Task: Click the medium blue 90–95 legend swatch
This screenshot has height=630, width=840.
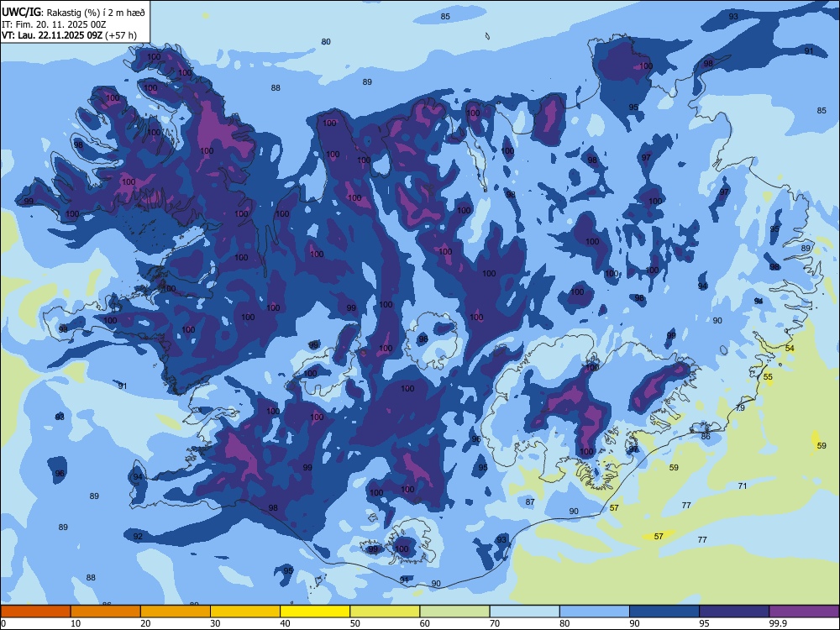Action: tap(664, 612)
